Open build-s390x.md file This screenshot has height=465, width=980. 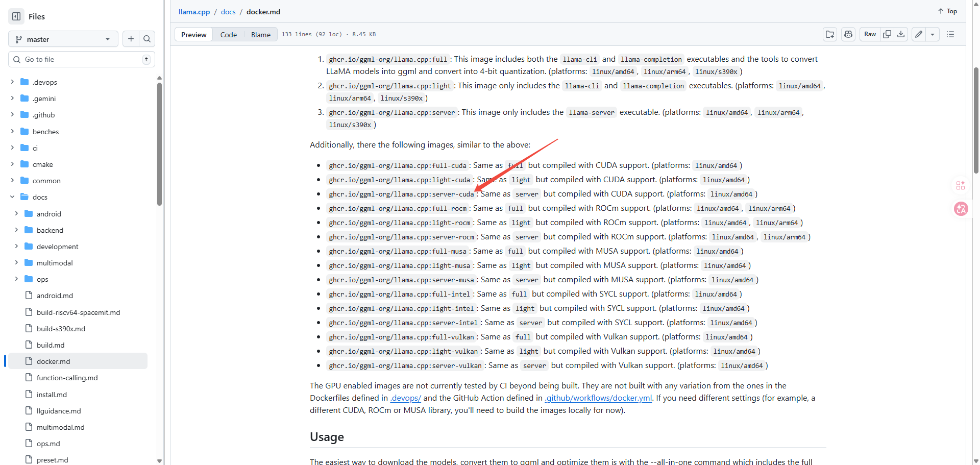tap(61, 329)
